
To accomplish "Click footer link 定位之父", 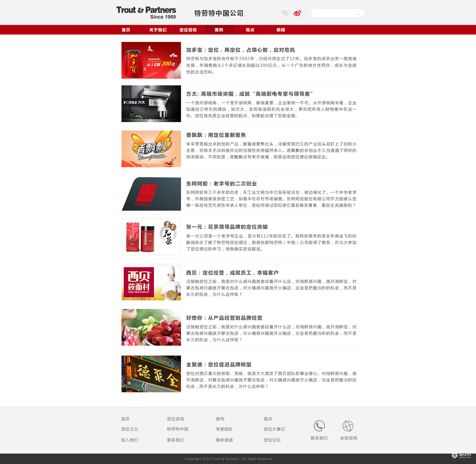I will [x=129, y=429].
